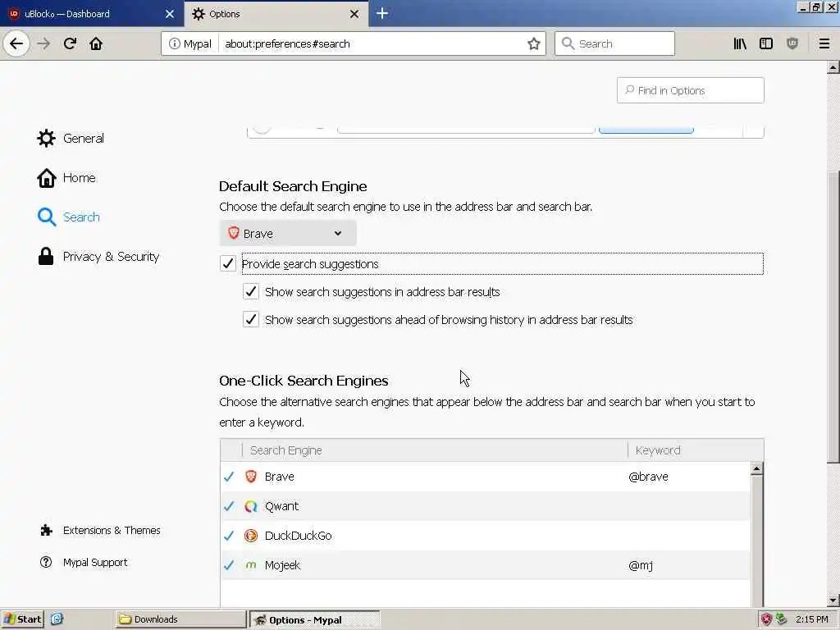The height and width of the screenshot is (630, 840).
Task: Switch to Downloads taskbar window
Action: point(180,619)
